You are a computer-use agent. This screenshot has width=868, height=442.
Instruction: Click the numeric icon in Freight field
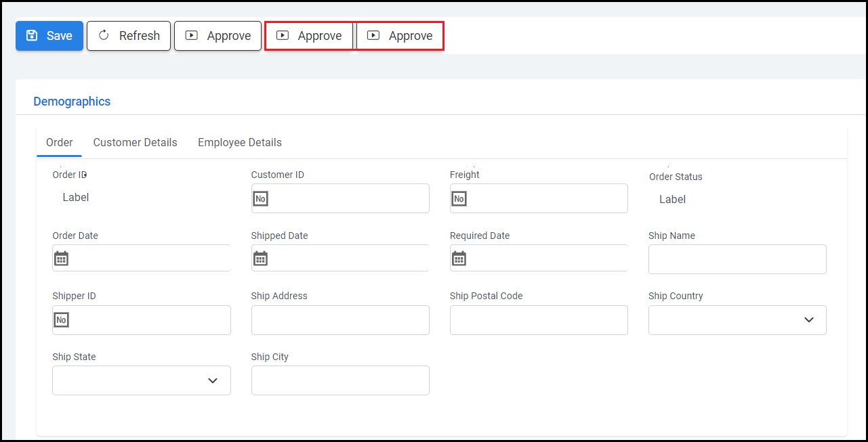(459, 198)
